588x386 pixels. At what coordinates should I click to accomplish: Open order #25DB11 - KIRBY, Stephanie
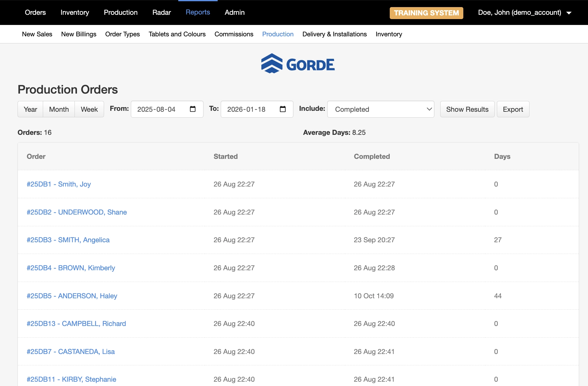coord(71,379)
